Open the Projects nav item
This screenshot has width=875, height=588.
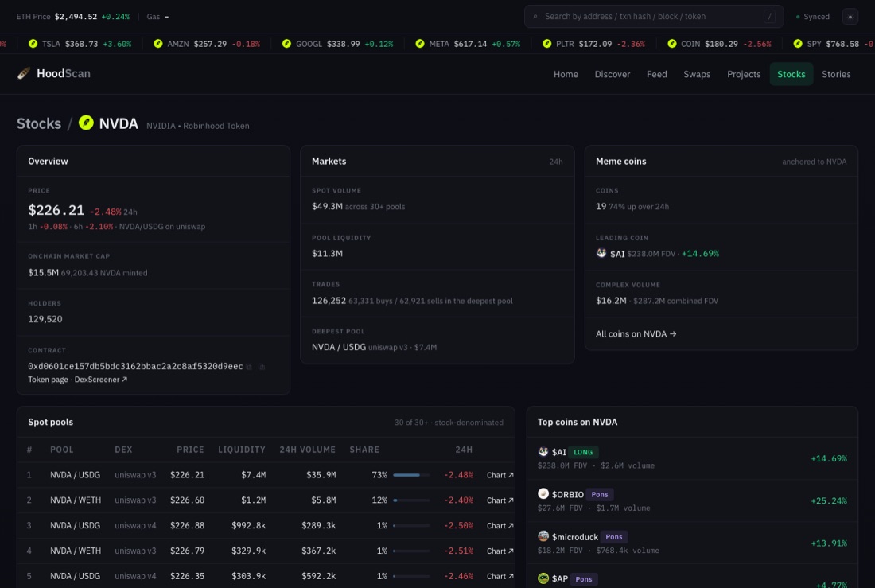743,74
